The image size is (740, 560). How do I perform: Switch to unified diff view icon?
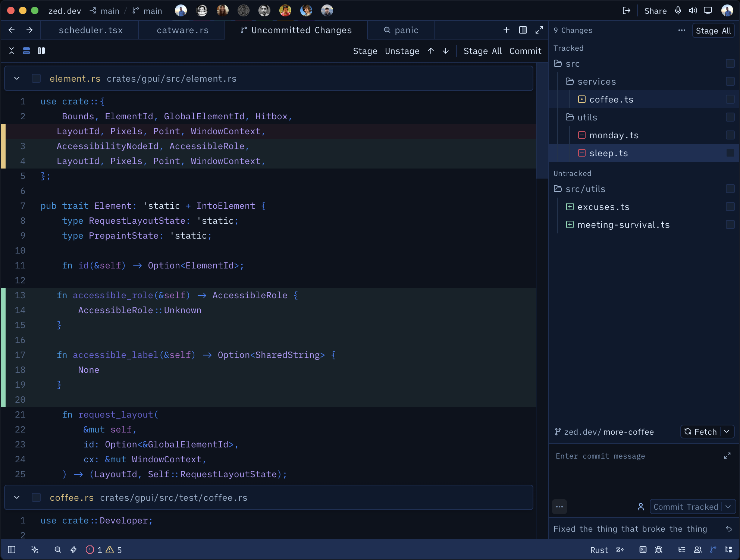click(26, 51)
